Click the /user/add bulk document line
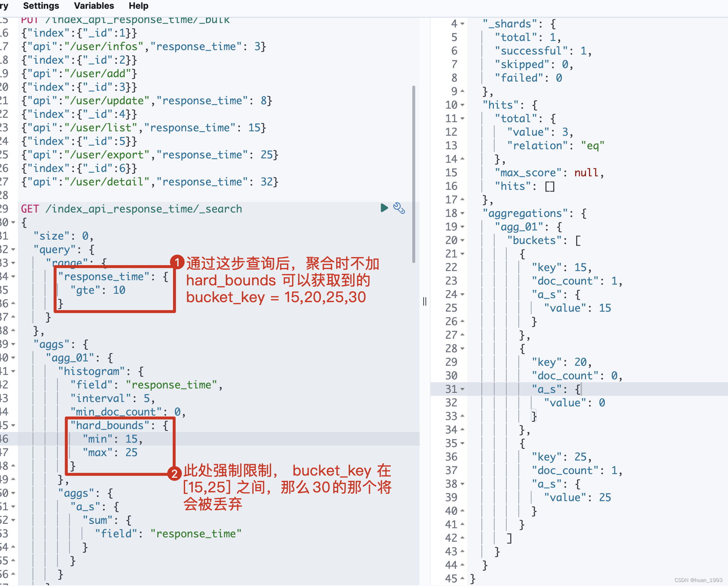This screenshot has height=586, width=728. tap(79, 74)
